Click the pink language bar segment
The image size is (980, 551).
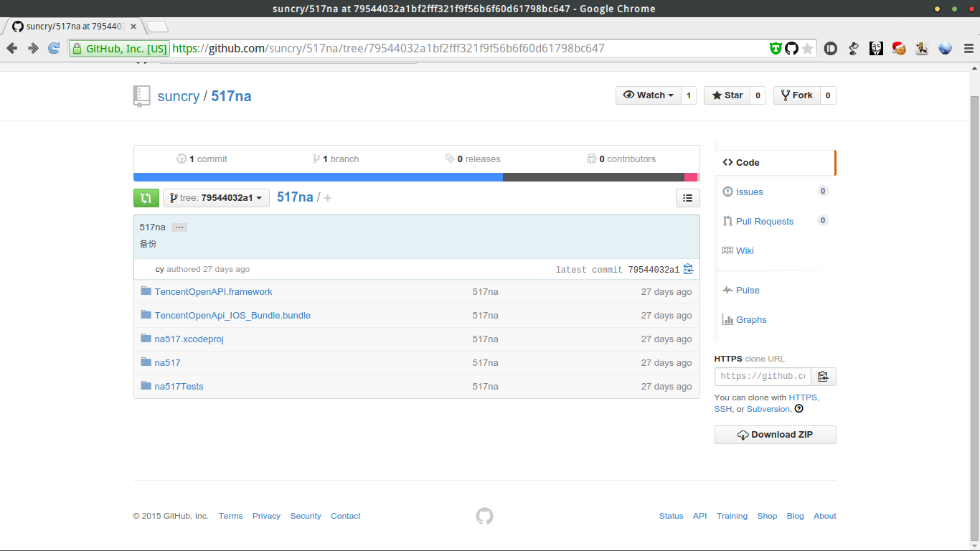click(x=691, y=177)
